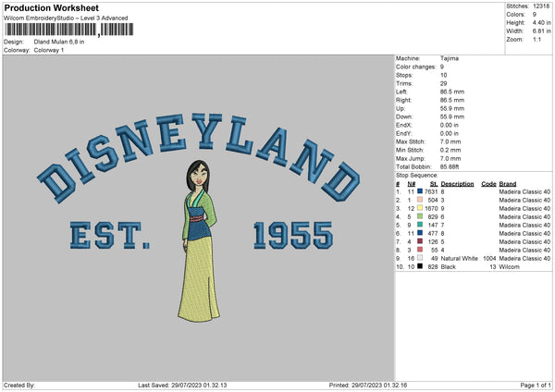Click the St. column header
The width and height of the screenshot is (555, 392).
pos(433,184)
